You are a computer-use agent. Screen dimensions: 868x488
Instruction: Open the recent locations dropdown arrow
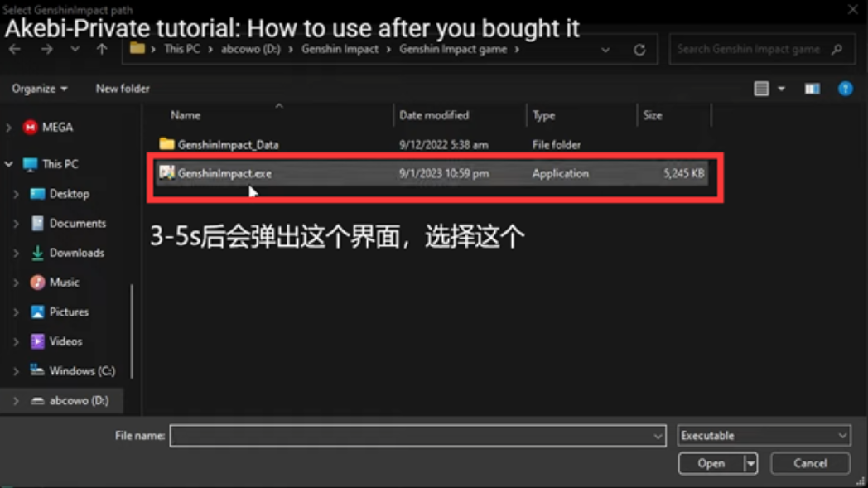click(x=75, y=50)
